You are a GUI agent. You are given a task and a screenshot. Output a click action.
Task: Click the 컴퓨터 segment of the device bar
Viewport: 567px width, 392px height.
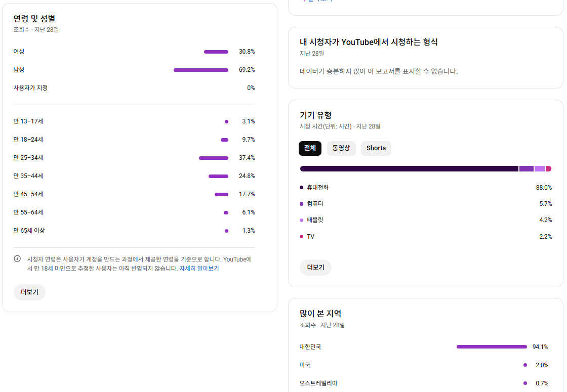[526, 169]
